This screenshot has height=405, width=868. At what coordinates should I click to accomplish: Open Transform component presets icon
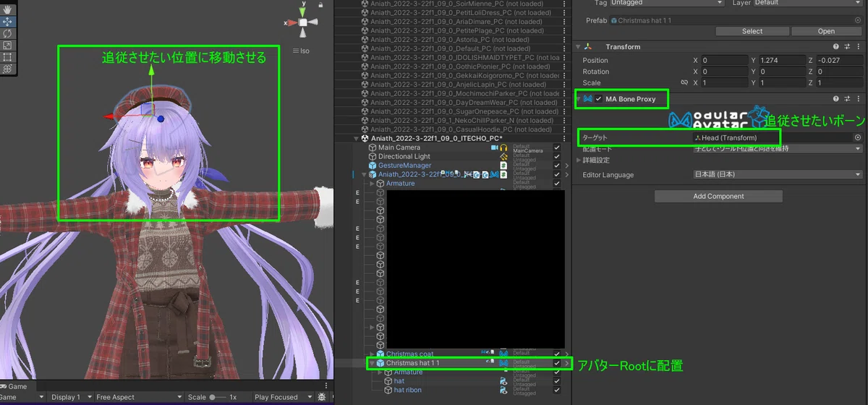point(847,47)
